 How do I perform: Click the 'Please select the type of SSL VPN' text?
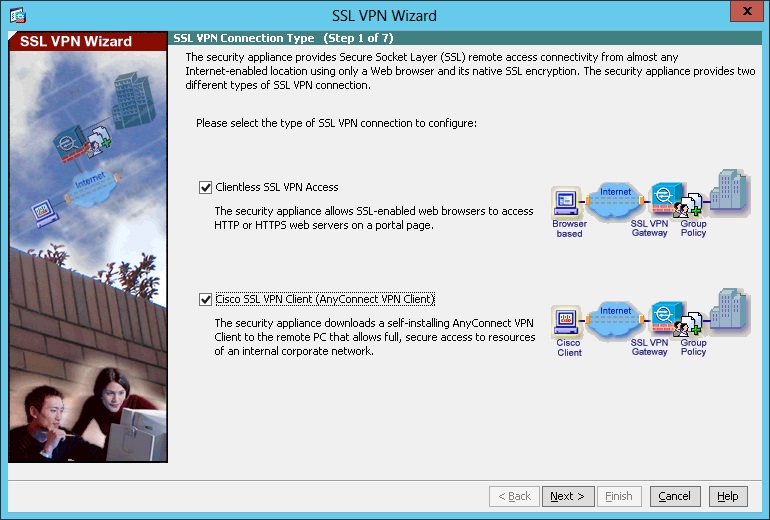pos(336,123)
